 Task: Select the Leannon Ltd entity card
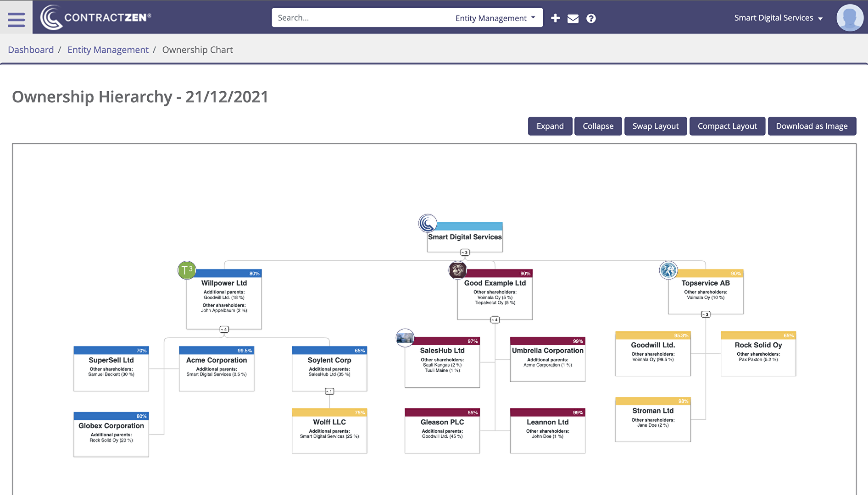click(548, 431)
